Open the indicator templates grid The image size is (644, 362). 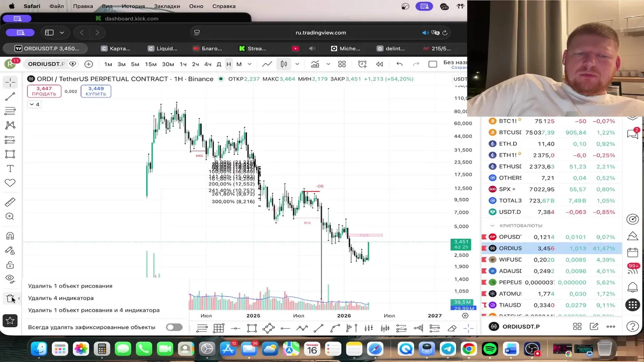pos(342,64)
